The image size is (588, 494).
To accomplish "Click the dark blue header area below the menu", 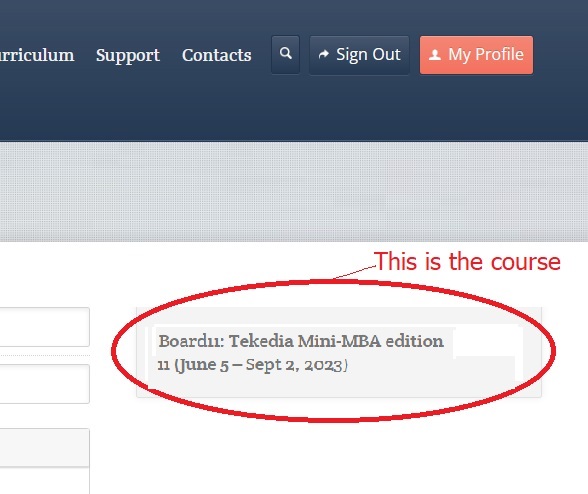I will [x=294, y=109].
